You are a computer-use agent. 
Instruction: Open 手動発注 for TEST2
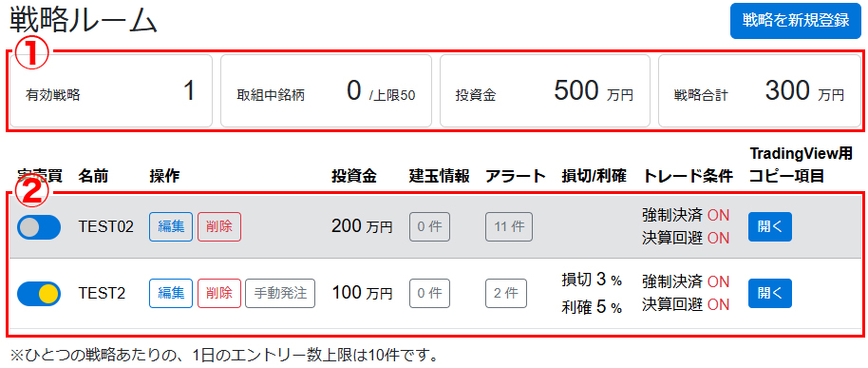(281, 293)
